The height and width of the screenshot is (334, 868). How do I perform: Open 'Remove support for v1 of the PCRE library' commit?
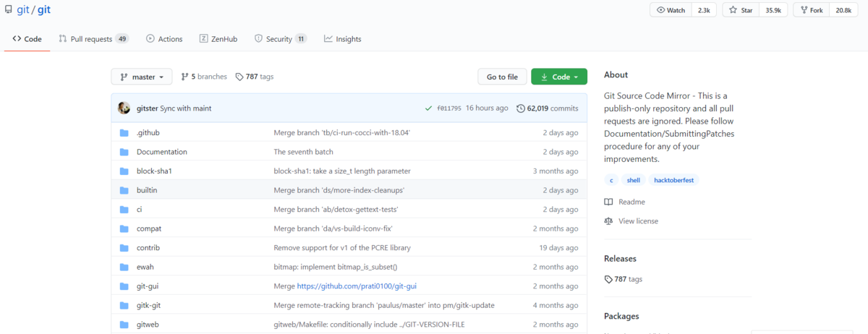342,248
